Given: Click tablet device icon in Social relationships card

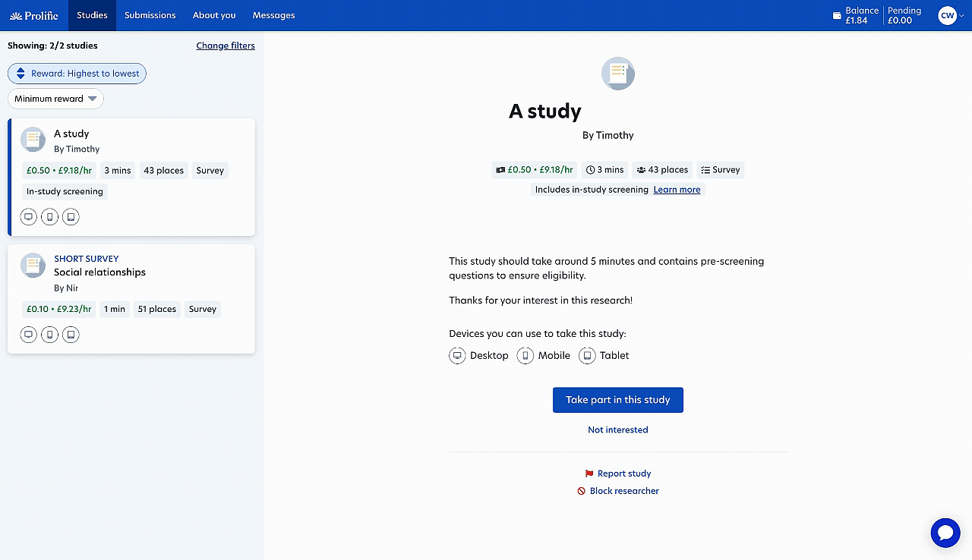Looking at the screenshot, I should tap(71, 335).
